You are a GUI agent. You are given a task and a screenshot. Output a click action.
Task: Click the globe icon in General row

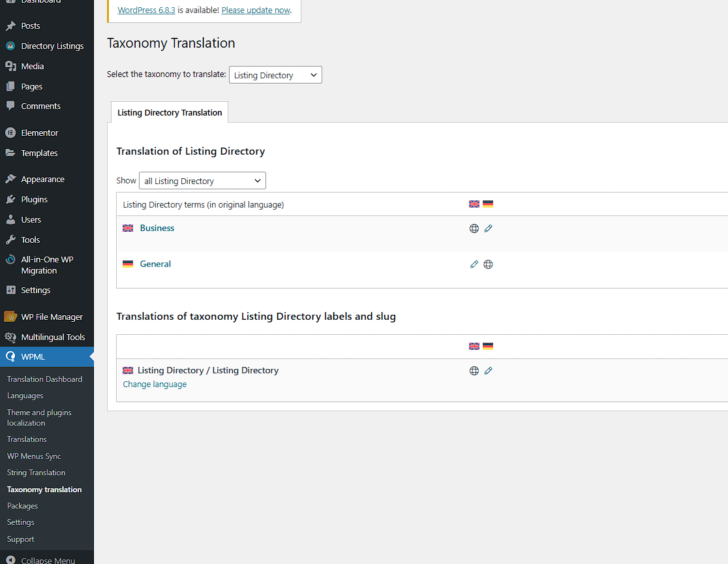coord(488,264)
